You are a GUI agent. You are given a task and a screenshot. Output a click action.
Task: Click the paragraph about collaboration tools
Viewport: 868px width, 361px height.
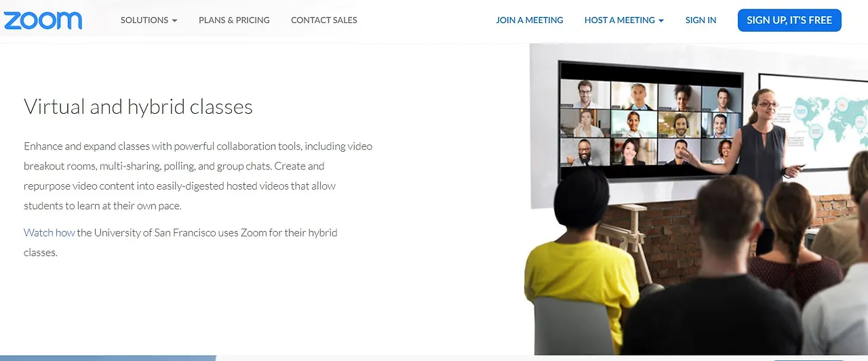point(198,175)
